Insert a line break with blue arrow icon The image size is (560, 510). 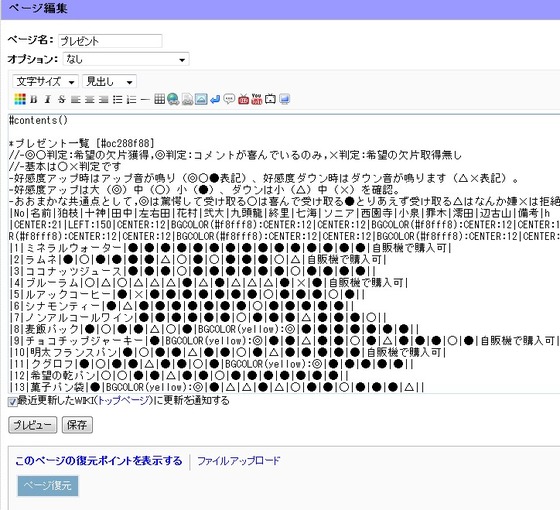pos(215,99)
